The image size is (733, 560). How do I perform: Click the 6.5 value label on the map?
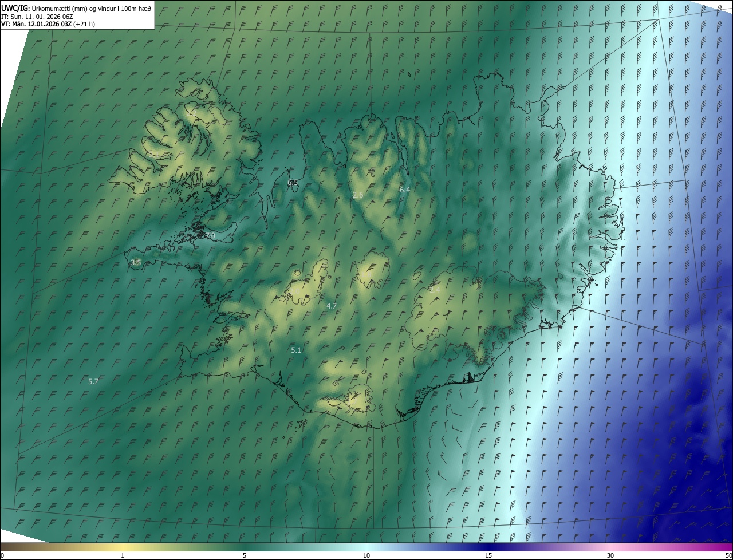[293, 182]
